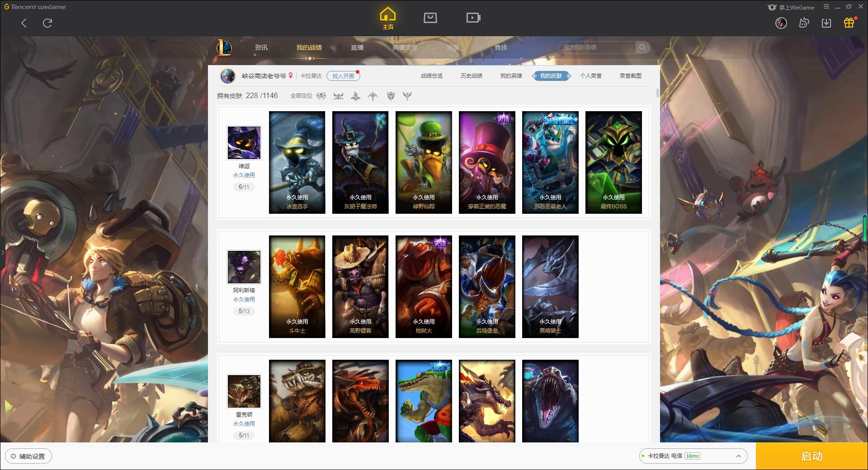
Task: Filter skins by the second role icon
Action: click(x=338, y=96)
